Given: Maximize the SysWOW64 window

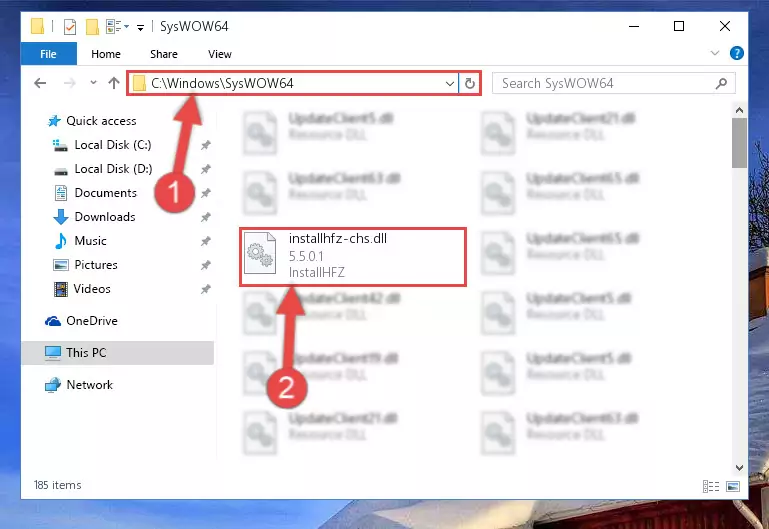Looking at the screenshot, I should pos(679,26).
